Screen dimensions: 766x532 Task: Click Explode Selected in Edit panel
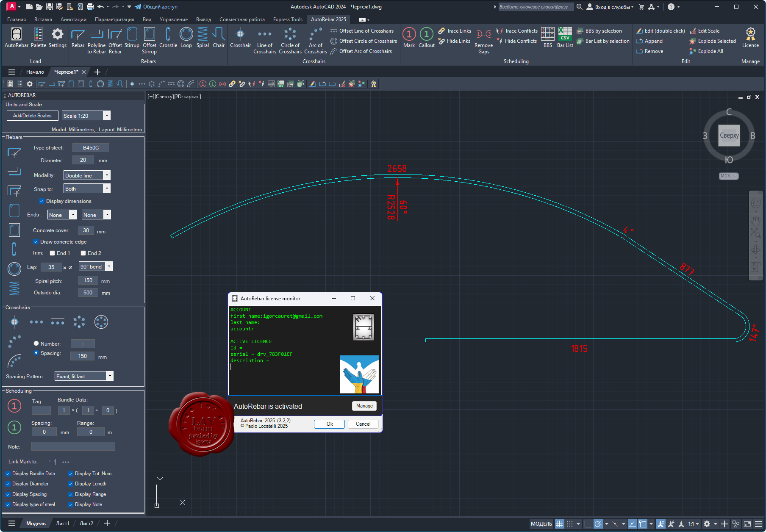point(713,41)
